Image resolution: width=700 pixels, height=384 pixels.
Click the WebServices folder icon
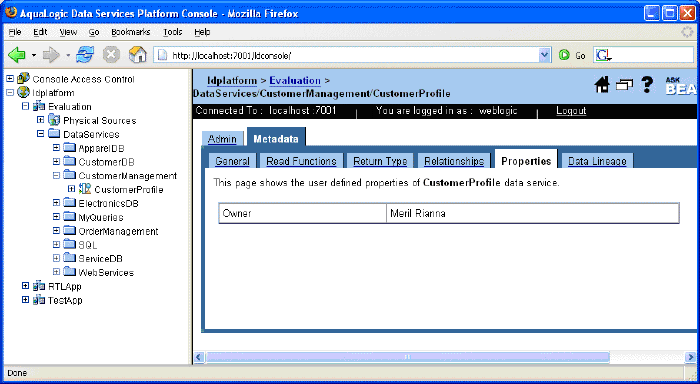[70, 271]
